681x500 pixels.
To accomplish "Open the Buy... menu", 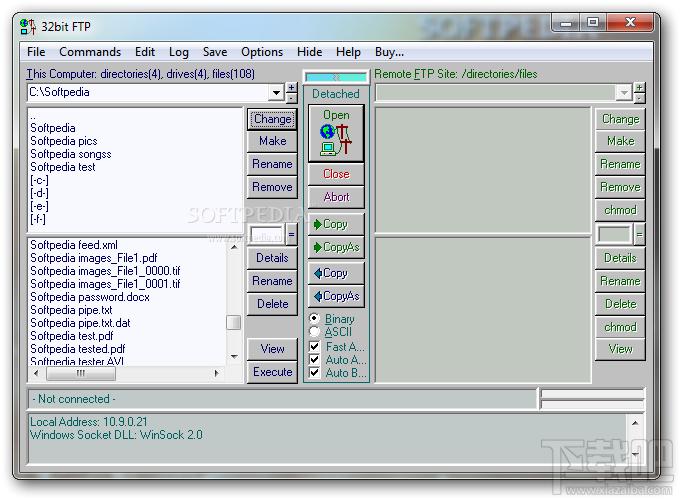I will (x=390, y=52).
